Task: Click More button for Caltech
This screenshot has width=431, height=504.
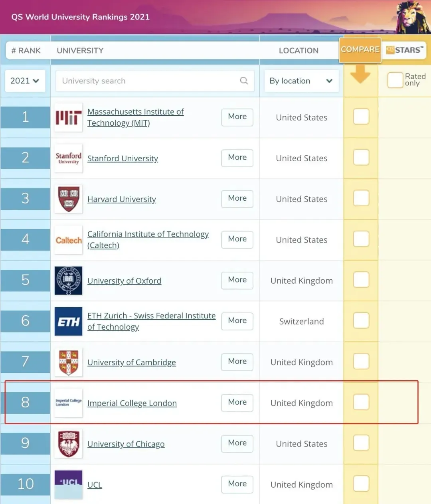Action: pyautogui.click(x=237, y=239)
